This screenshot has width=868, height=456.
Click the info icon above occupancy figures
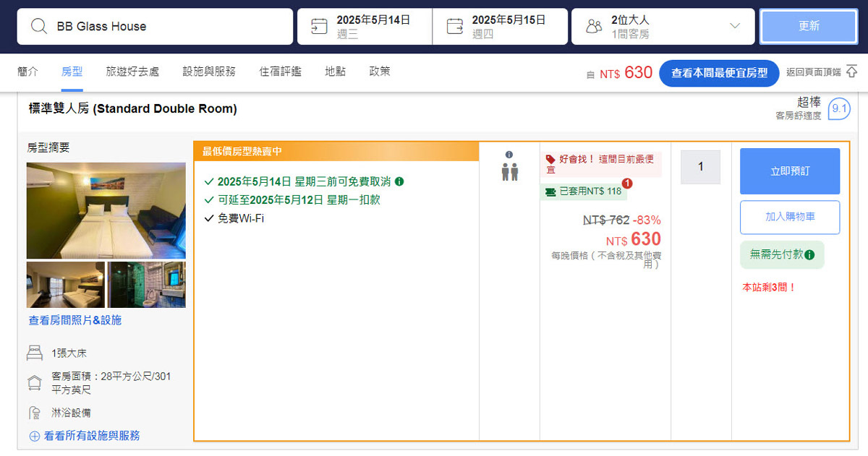(509, 155)
